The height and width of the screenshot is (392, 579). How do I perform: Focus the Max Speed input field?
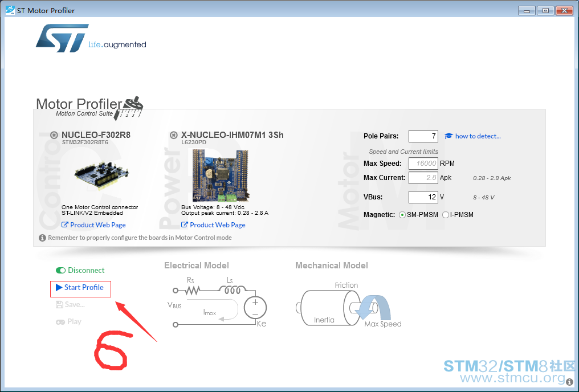click(x=423, y=164)
